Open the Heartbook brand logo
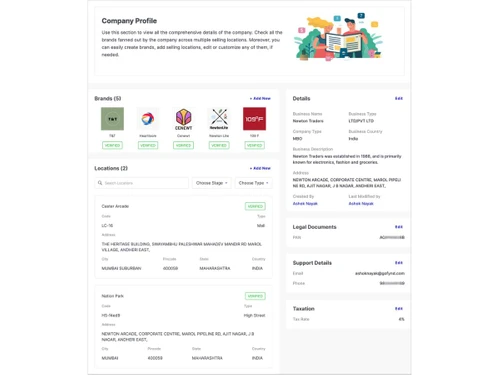The image size is (500, 375). [148, 119]
